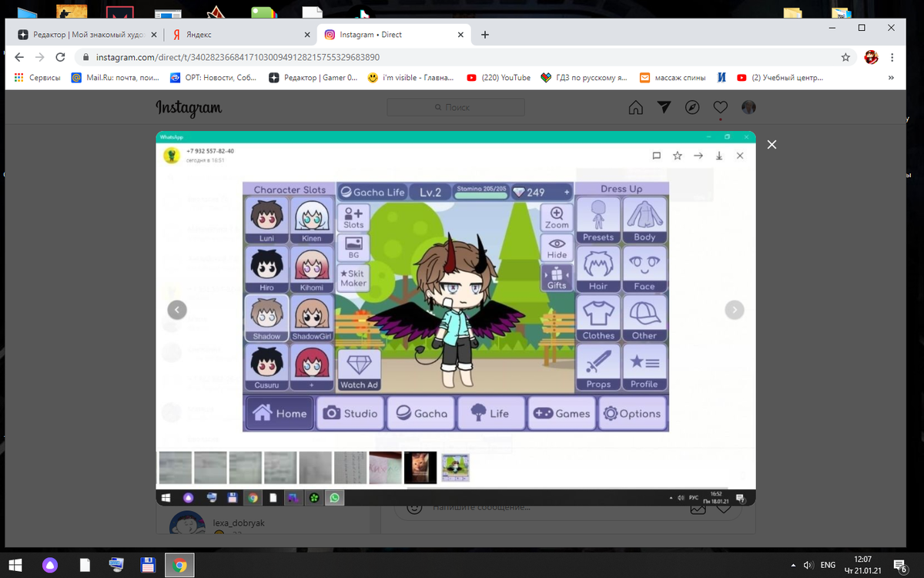Click Watch Ad diamond button
The height and width of the screenshot is (578, 924).
click(x=359, y=369)
